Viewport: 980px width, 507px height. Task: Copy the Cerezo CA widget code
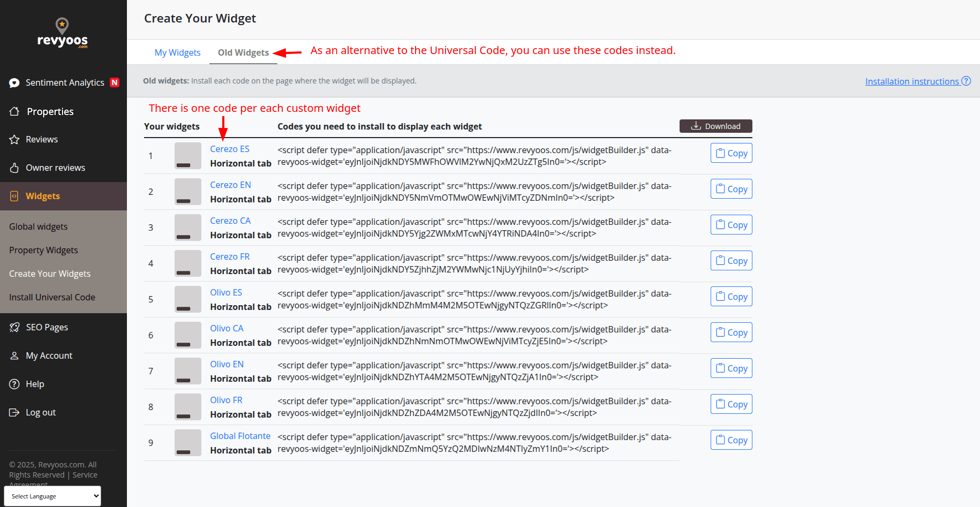tap(731, 225)
